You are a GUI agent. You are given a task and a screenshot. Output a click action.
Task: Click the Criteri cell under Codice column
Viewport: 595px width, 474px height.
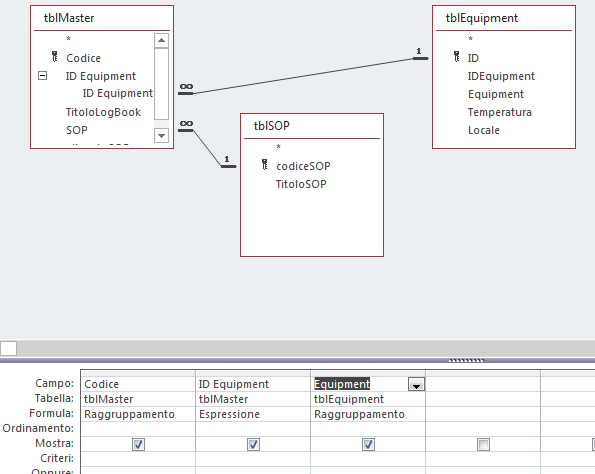click(x=138, y=458)
